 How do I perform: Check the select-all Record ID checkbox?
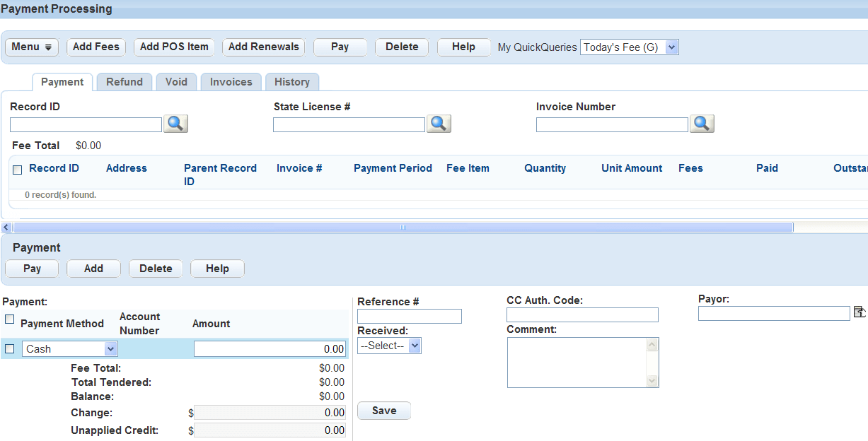coord(18,169)
